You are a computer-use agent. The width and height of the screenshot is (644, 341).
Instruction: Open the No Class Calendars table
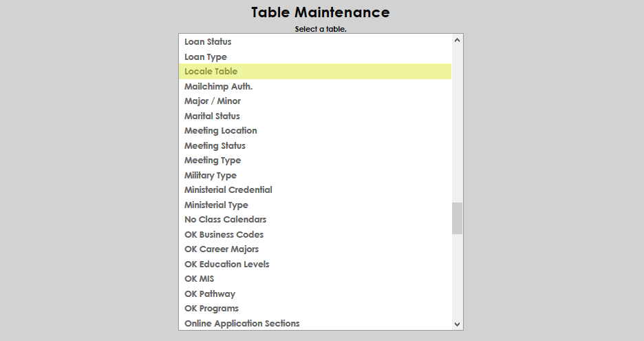pyautogui.click(x=225, y=220)
